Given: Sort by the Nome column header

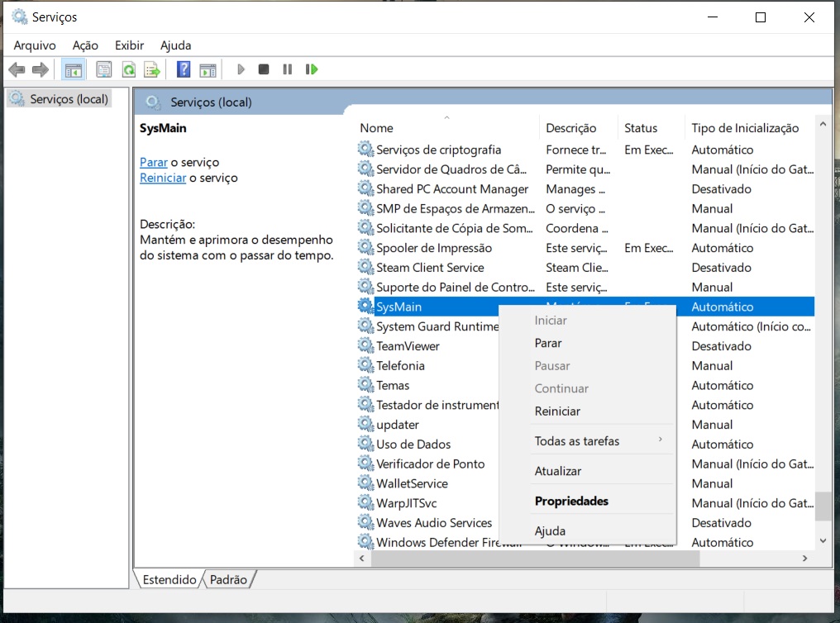Looking at the screenshot, I should [x=446, y=128].
